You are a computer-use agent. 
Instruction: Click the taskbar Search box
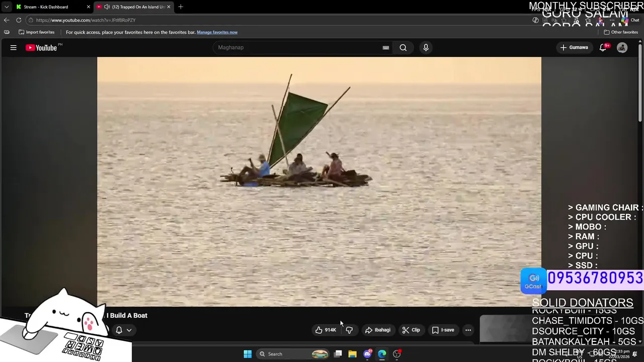click(x=294, y=354)
